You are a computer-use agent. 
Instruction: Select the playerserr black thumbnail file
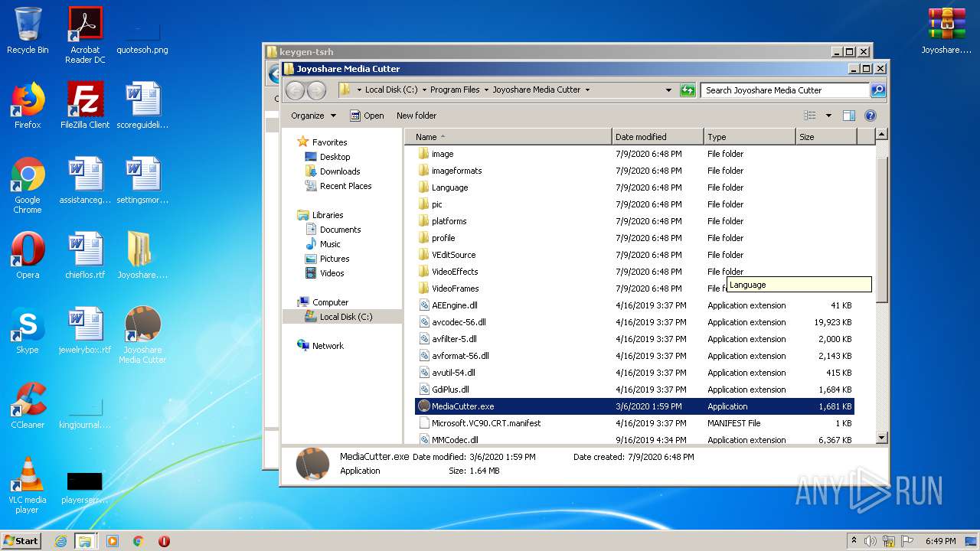pos(85,488)
